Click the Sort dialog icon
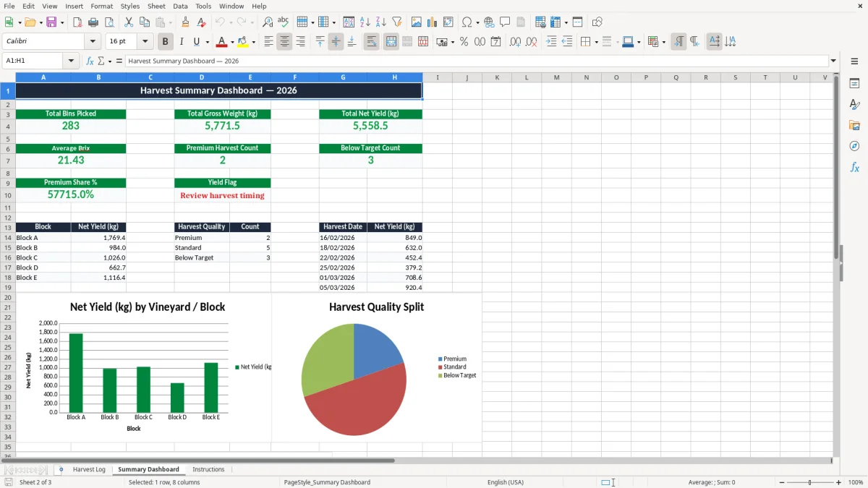The image size is (868, 488). (x=349, y=22)
